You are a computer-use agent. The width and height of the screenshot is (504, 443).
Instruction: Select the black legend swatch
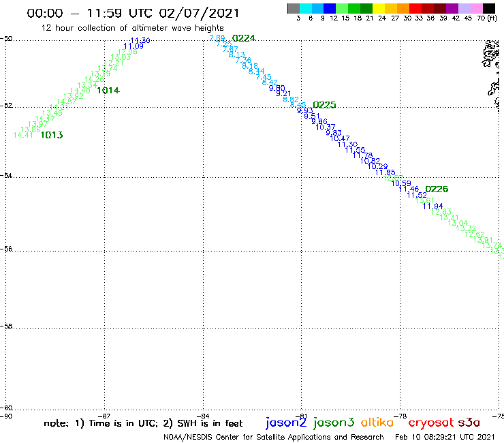pyautogui.click(x=489, y=8)
